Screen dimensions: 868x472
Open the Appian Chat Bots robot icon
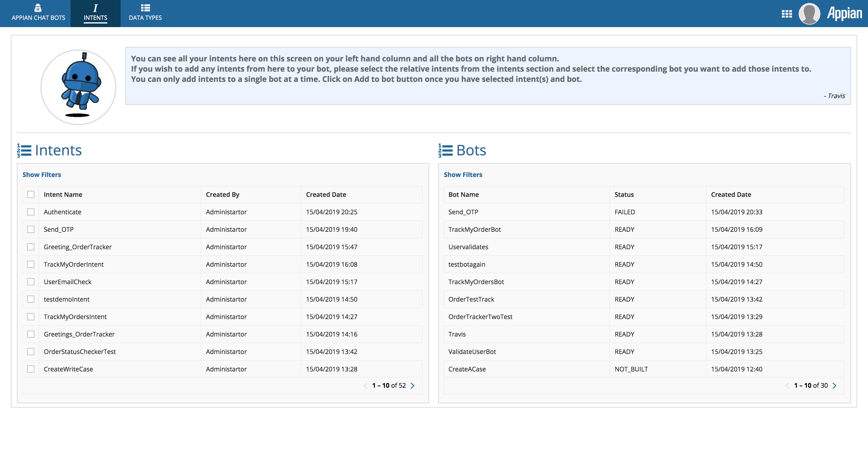[38, 8]
